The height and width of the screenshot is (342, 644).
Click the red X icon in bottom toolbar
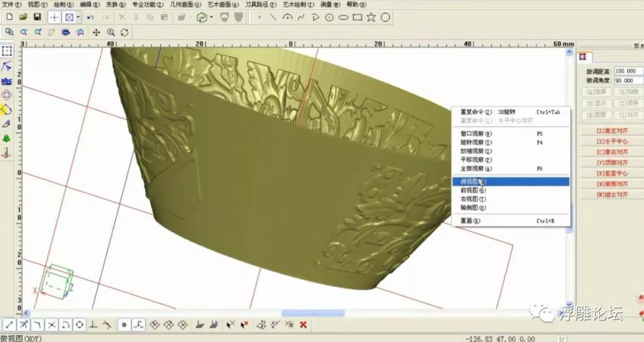(x=303, y=325)
